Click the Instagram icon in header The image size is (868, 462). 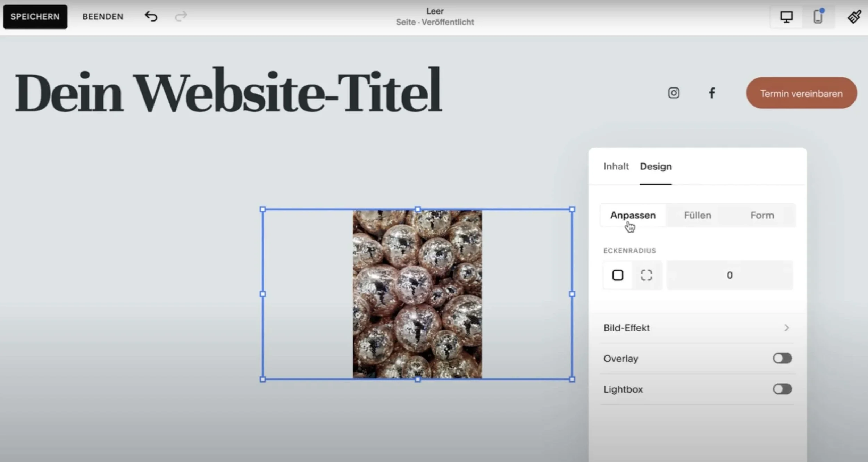[674, 93]
